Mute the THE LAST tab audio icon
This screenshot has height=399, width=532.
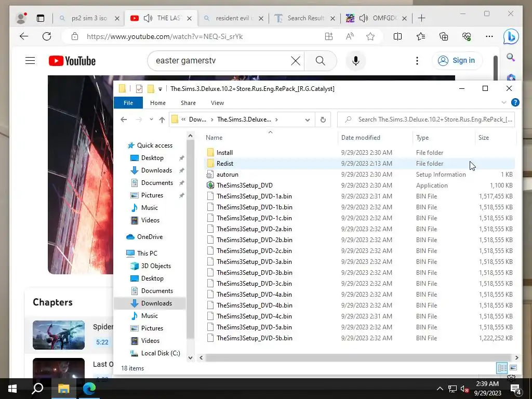(x=148, y=18)
